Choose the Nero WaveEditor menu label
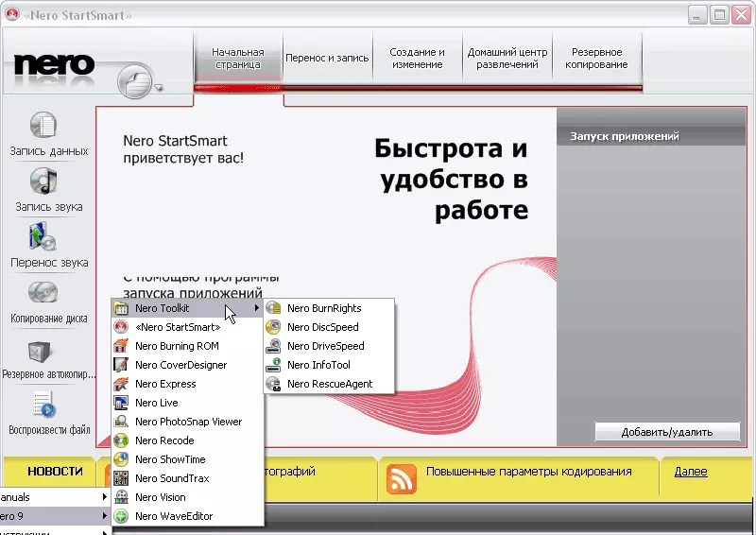 [x=174, y=516]
